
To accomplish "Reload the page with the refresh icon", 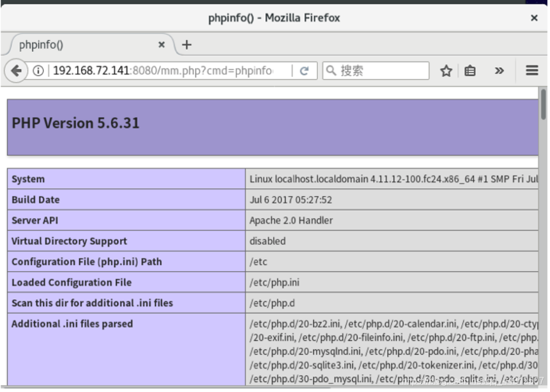I will click(304, 71).
